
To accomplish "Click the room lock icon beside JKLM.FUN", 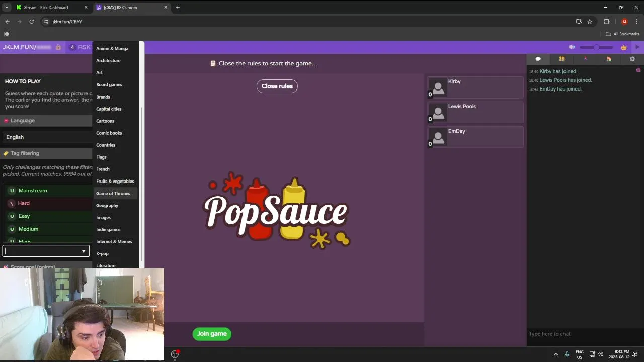I will 58,47.
